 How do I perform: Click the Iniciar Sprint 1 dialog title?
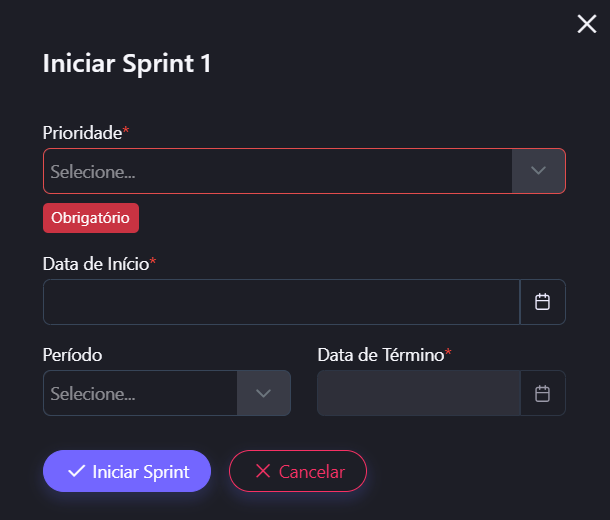(127, 64)
